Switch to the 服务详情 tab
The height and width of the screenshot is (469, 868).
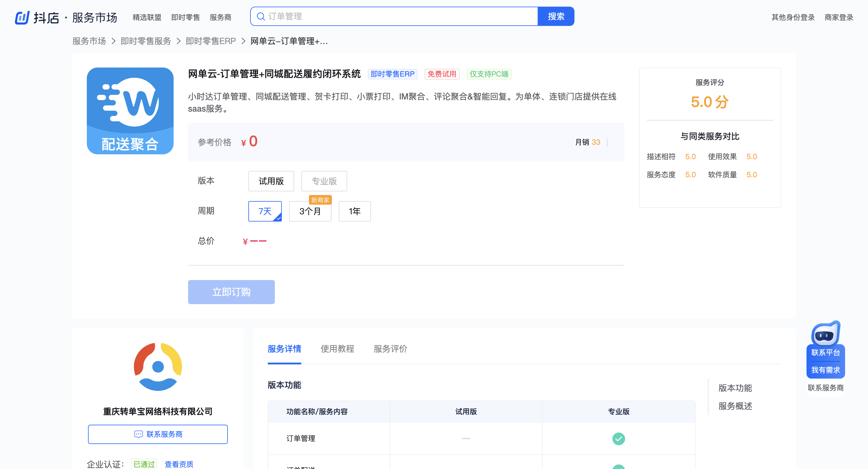(x=284, y=349)
